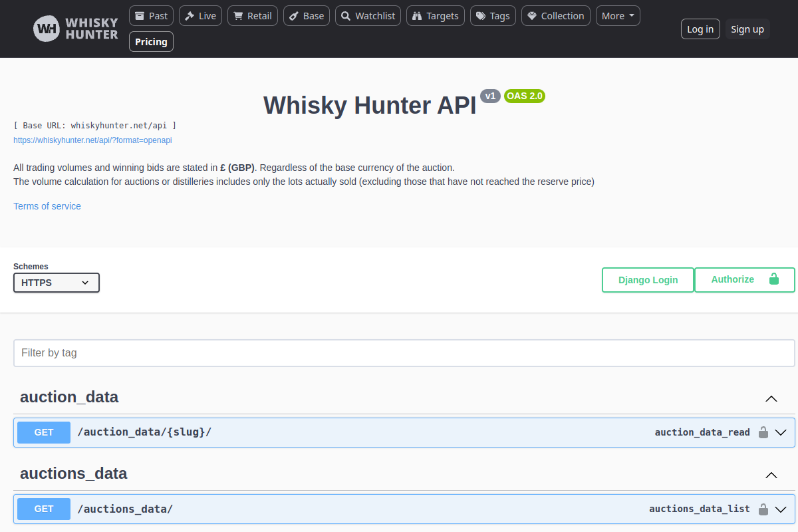
Task: Open the Targets page
Action: coord(435,16)
